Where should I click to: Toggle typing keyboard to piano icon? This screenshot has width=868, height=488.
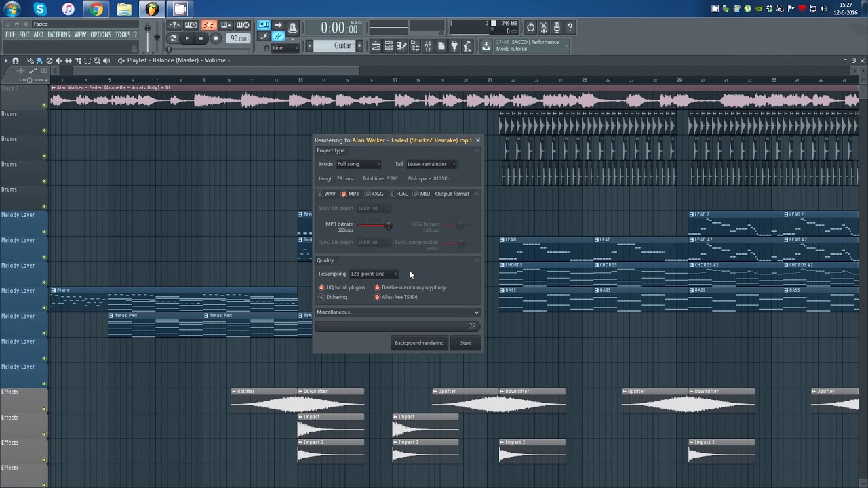pyautogui.click(x=264, y=25)
